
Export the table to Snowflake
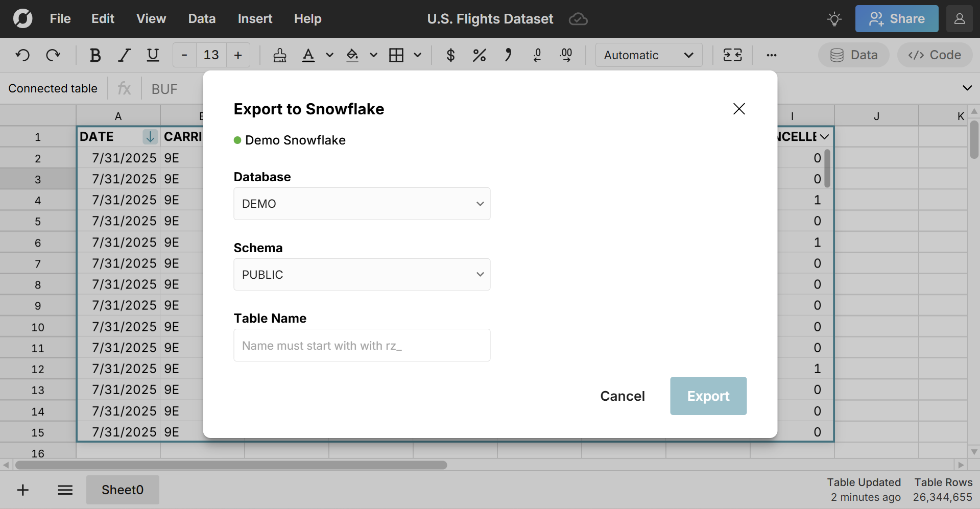click(708, 396)
